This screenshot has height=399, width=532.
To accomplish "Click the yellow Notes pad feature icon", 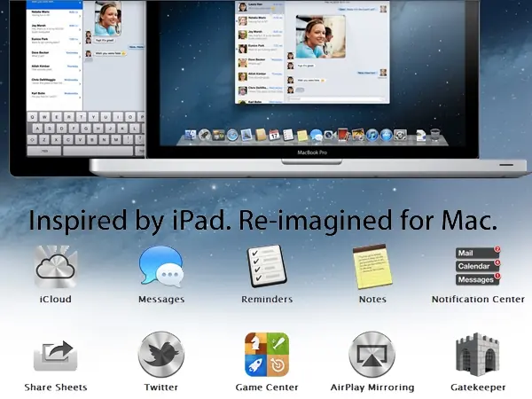I will click(x=372, y=267).
